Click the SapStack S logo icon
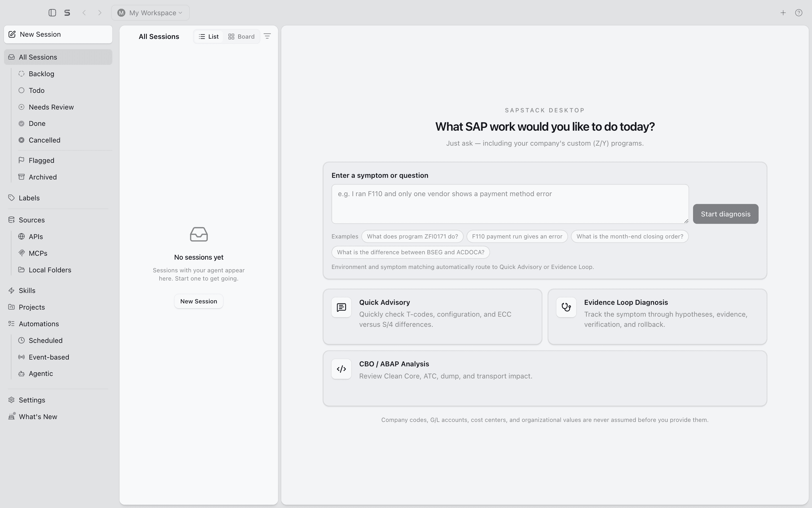 67,13
